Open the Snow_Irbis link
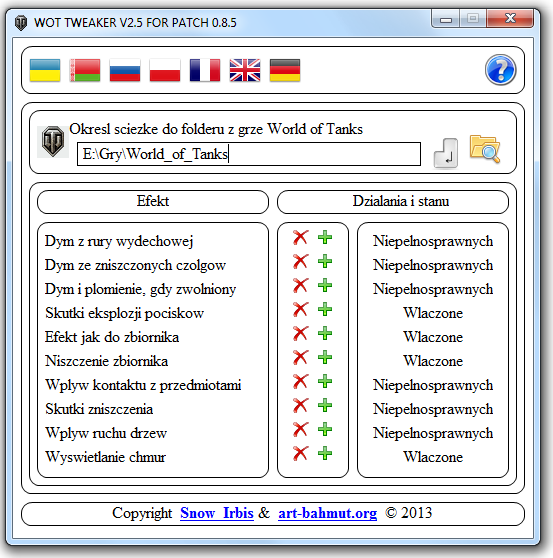Screen dimensions: 553x558 pyautogui.click(x=217, y=513)
